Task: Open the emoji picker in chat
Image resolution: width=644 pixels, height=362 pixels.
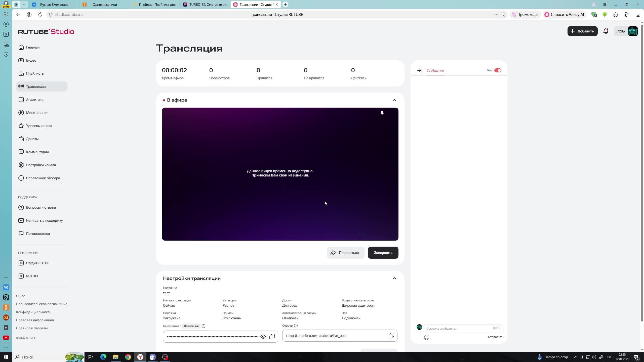Action: pos(427,337)
